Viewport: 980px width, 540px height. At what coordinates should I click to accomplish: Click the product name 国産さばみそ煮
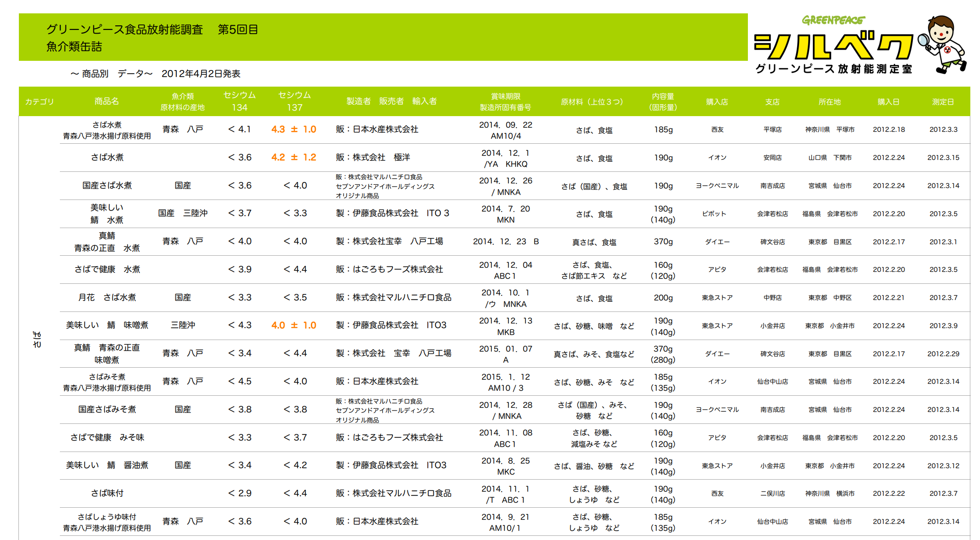pos(107,410)
